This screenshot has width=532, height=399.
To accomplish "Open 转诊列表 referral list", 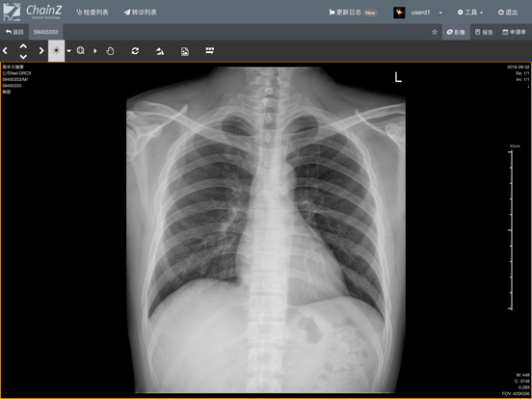I will coord(141,13).
